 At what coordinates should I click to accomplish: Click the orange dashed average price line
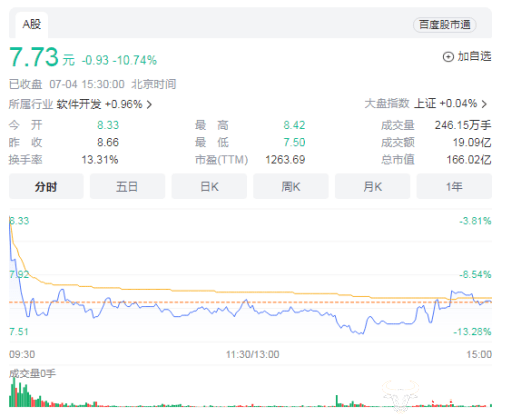[x=250, y=302]
